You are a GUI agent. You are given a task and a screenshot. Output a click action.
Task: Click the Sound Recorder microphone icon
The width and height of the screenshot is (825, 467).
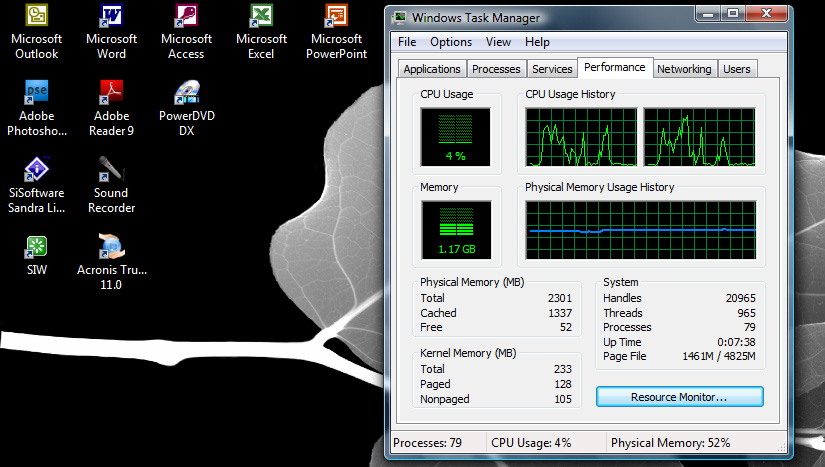pos(111,169)
